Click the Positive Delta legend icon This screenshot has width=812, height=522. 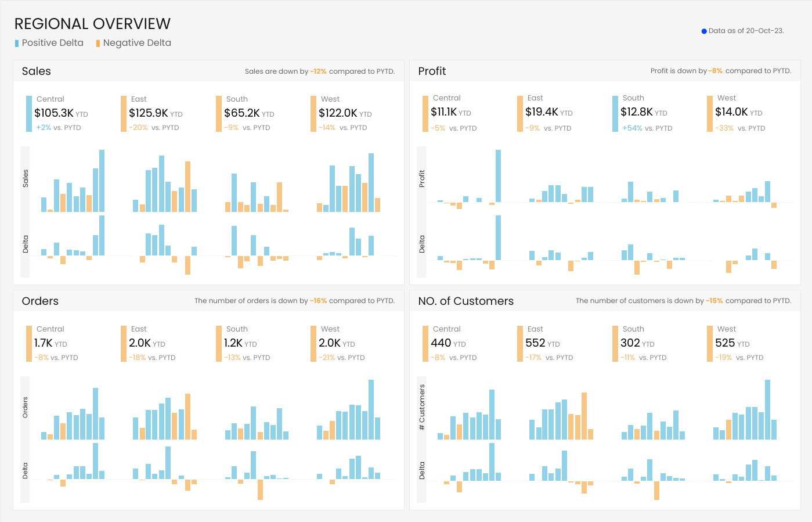(16, 42)
